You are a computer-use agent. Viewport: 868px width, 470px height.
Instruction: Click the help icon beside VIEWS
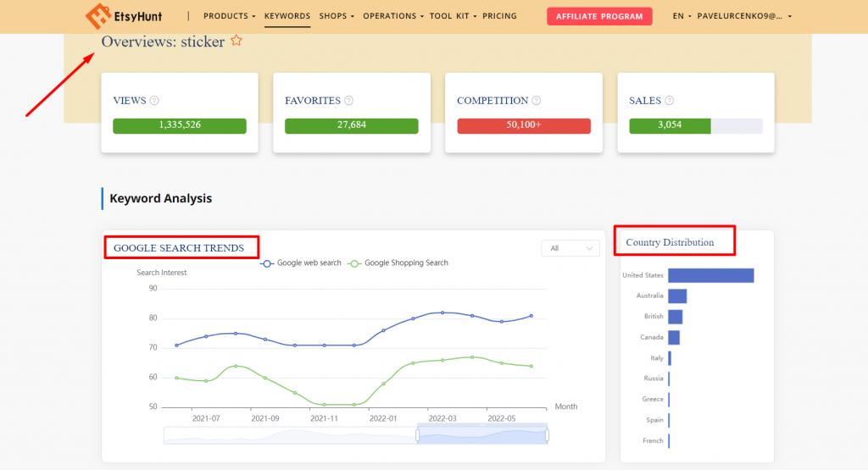[x=154, y=101]
